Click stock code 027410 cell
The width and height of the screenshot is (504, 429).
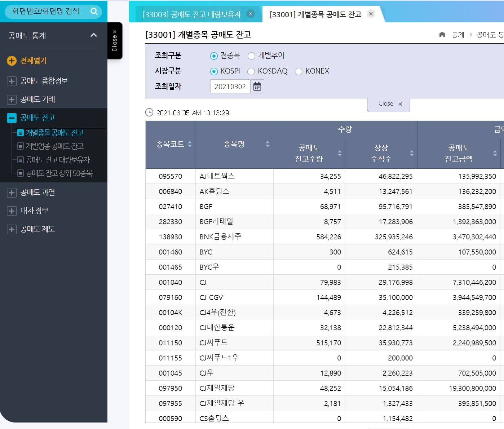pyautogui.click(x=170, y=207)
